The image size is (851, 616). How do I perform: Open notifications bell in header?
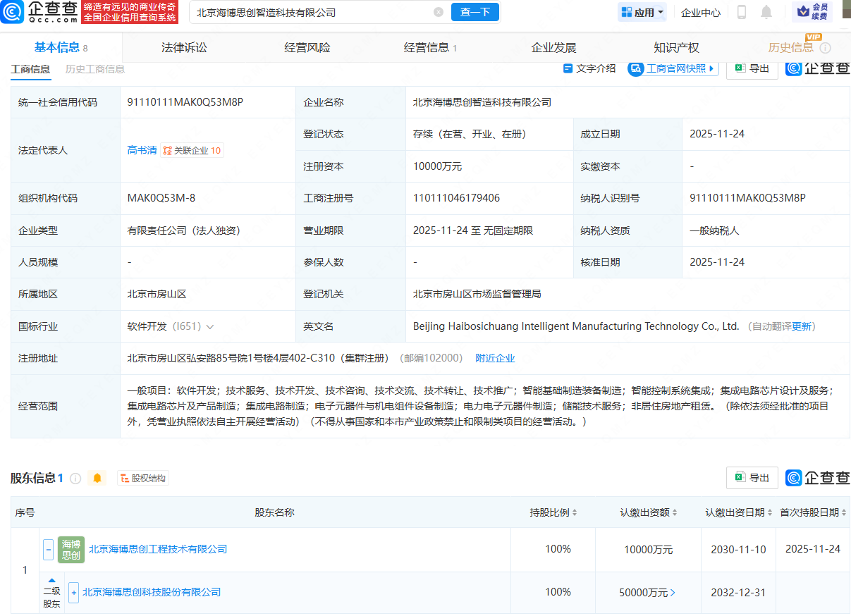pos(766,12)
